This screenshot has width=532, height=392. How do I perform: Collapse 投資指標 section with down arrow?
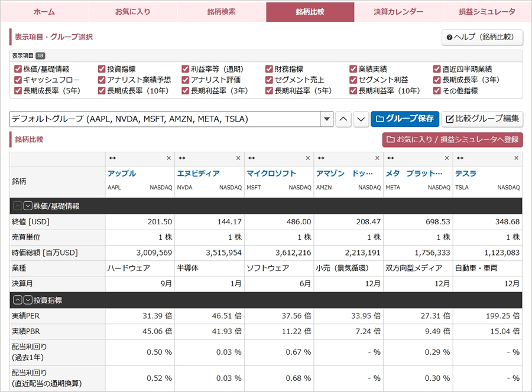pos(28,300)
